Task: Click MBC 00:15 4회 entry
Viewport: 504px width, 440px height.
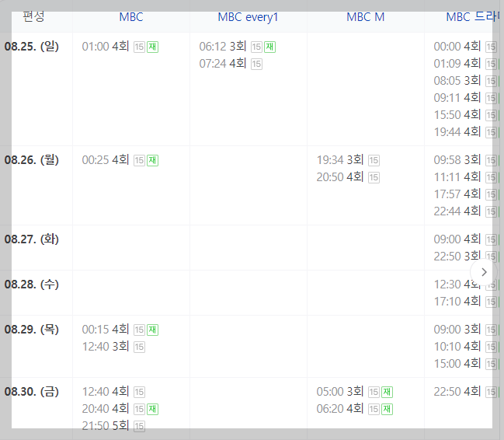Action: point(106,330)
